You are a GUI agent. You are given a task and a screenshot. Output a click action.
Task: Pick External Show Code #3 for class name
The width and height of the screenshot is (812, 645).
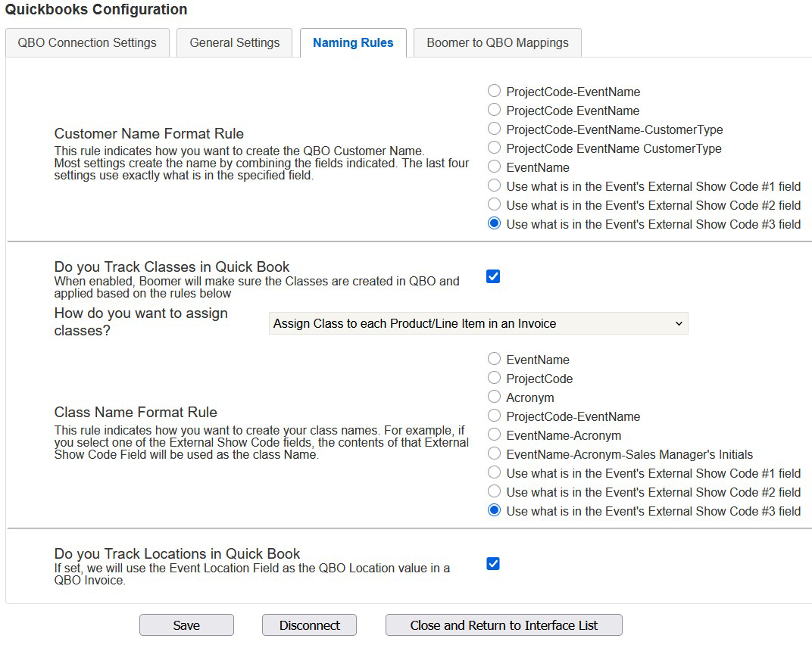point(494,510)
